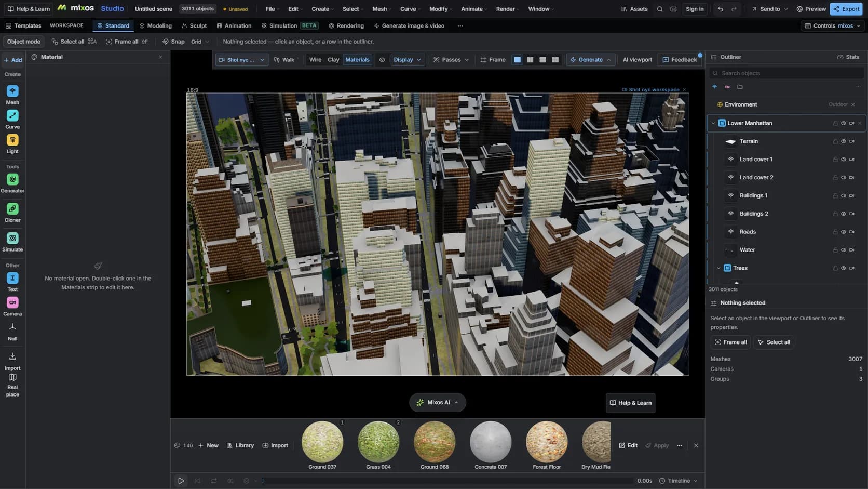
Task: Play the timeline animation
Action: (181, 481)
